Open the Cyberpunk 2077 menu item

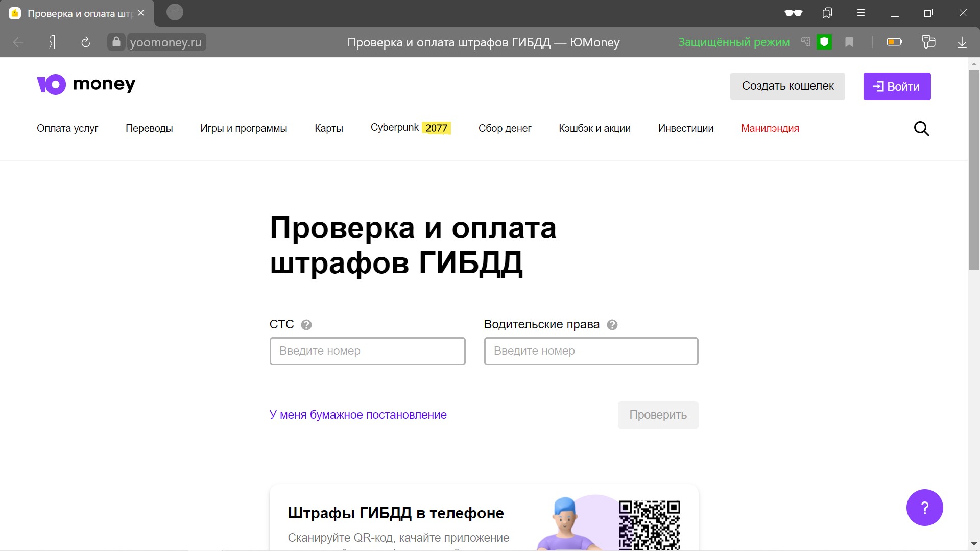411,128
